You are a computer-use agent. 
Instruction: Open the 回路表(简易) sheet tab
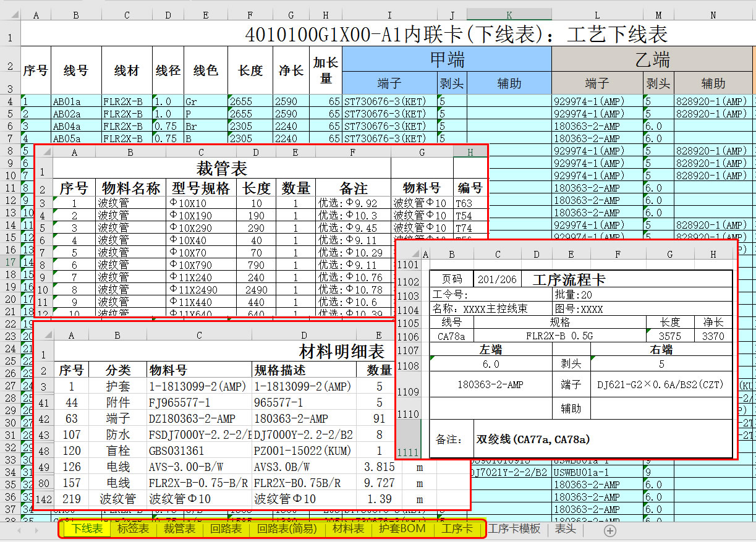pyautogui.click(x=287, y=529)
